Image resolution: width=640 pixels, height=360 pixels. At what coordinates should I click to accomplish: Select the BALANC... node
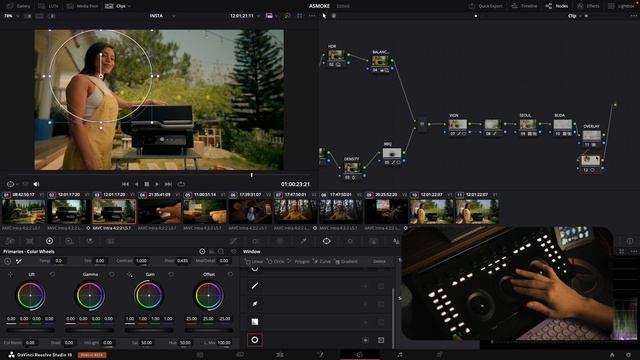[x=380, y=62]
